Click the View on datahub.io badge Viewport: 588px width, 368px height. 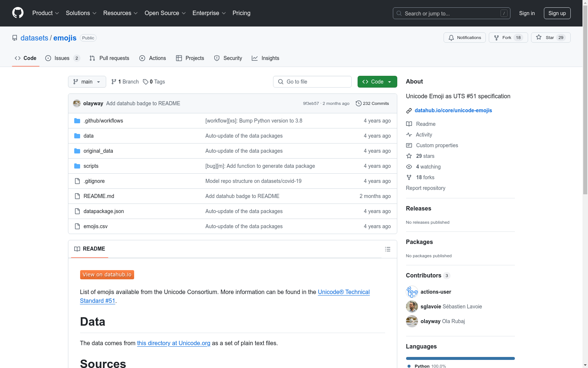point(107,275)
